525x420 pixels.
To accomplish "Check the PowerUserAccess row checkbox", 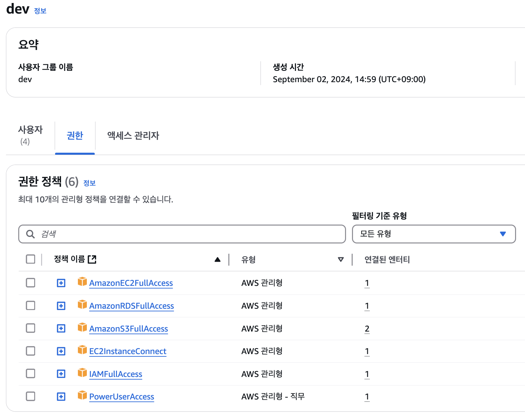I will (x=30, y=396).
